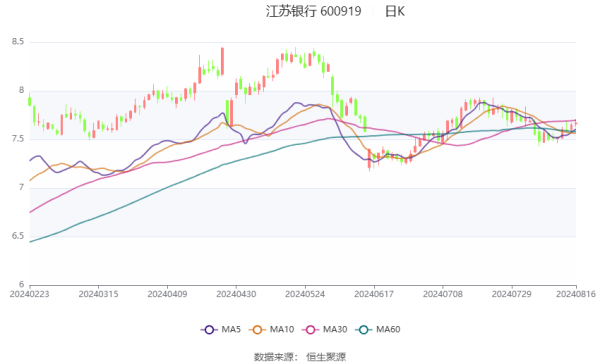The height and width of the screenshot is (364, 600).
Task: Click the 20240315 date label
Action: [98, 294]
